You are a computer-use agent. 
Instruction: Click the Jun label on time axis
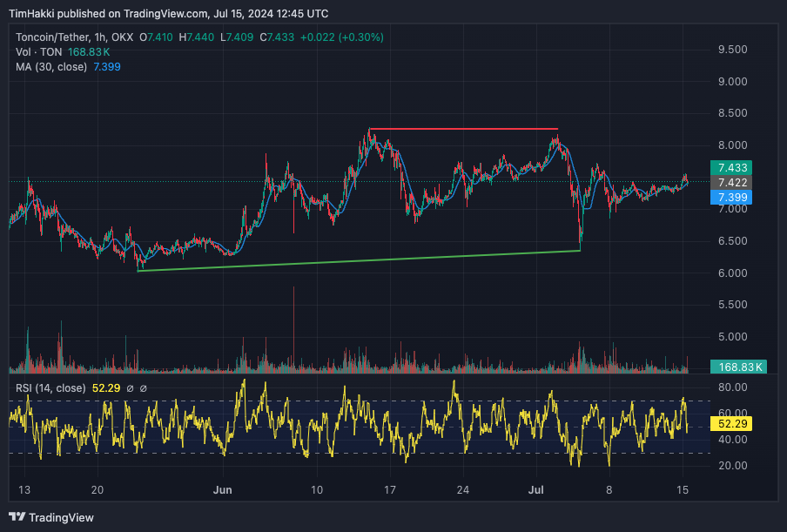(x=222, y=490)
